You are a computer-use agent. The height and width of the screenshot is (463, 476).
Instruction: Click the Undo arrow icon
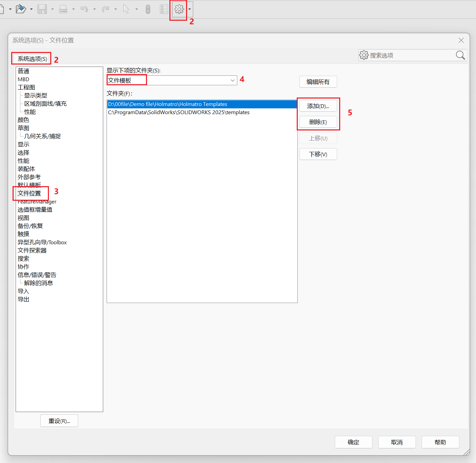[84, 9]
